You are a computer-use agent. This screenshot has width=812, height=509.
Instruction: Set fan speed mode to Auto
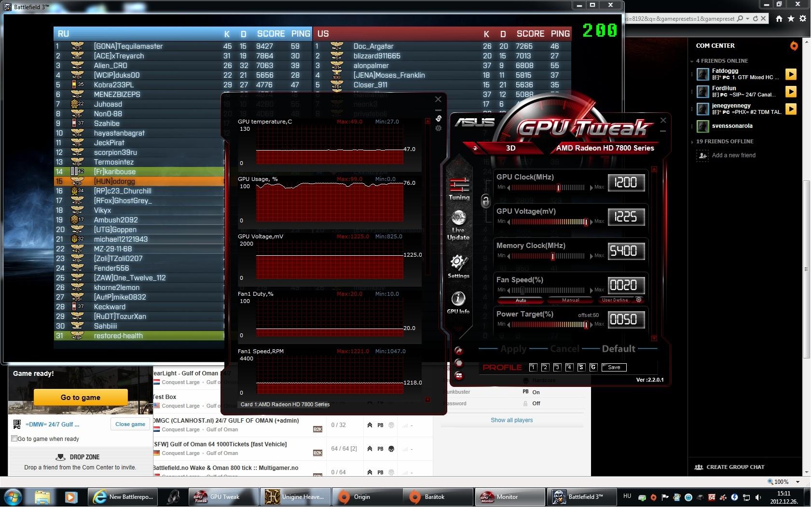coord(521,300)
